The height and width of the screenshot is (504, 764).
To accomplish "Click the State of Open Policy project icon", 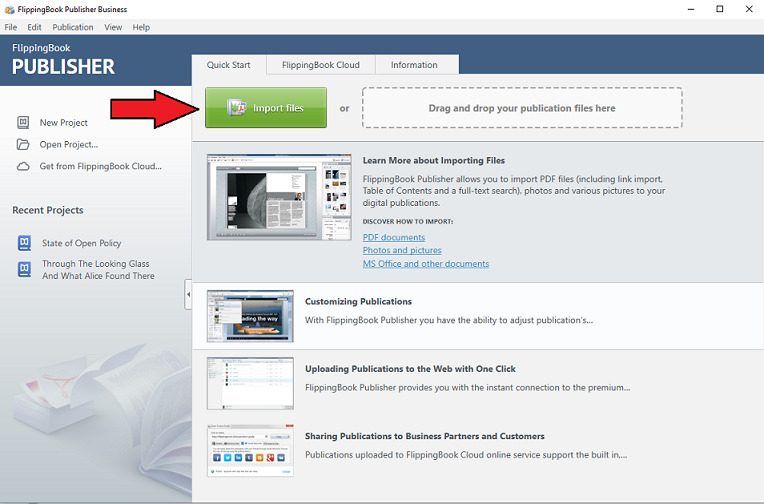I will (24, 242).
